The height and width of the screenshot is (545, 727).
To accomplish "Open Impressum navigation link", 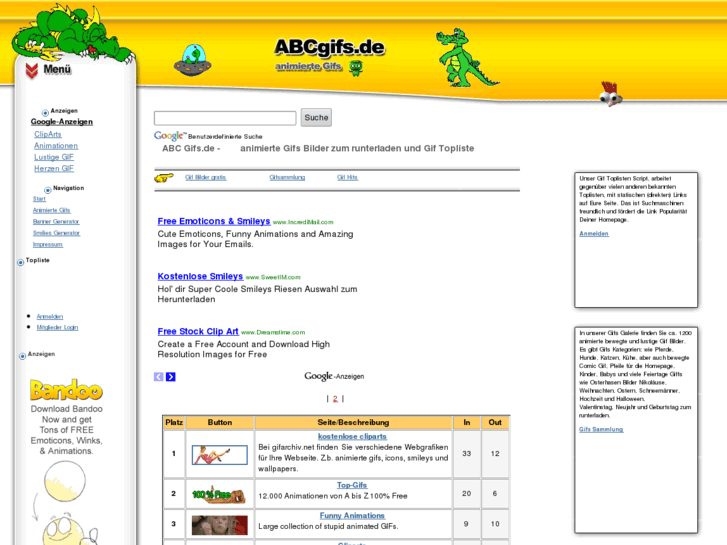I will coord(48,244).
